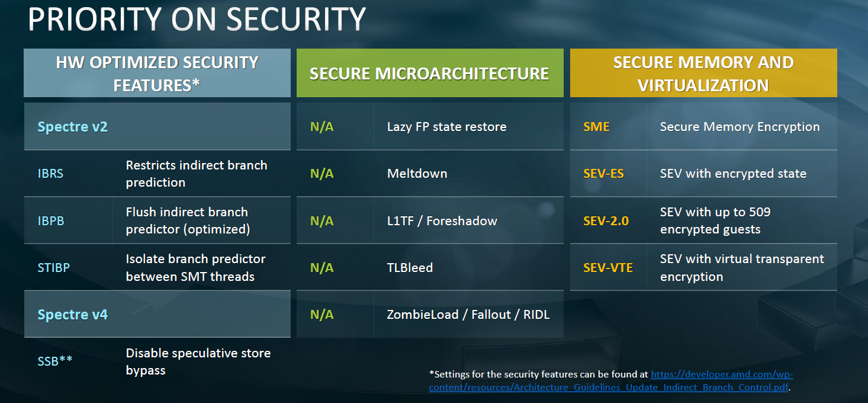Click the SEV-VTE label
Screen dimensions: 868x403
point(608,267)
